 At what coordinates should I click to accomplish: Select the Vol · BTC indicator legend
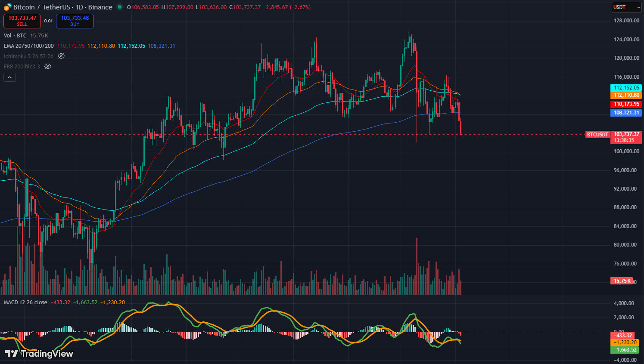[15, 36]
